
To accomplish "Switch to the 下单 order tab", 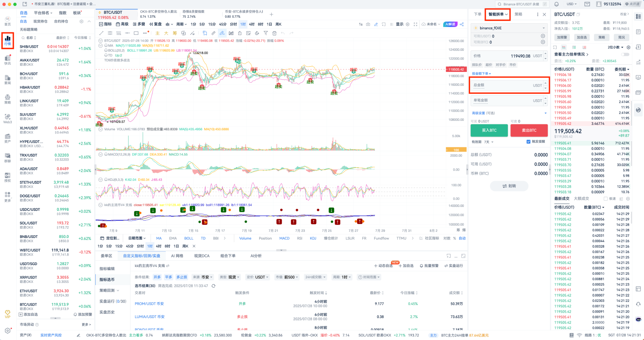I will point(478,14).
